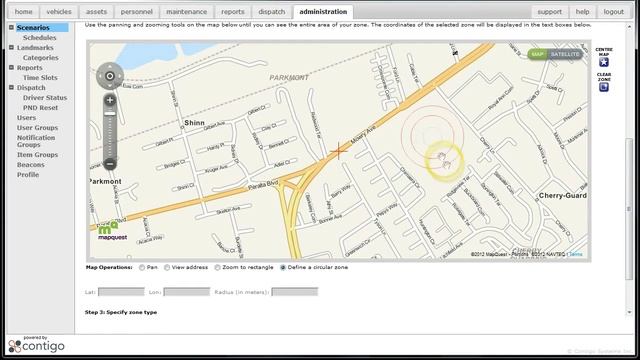Open the support tab
The height and width of the screenshot is (360, 640).
point(549,12)
